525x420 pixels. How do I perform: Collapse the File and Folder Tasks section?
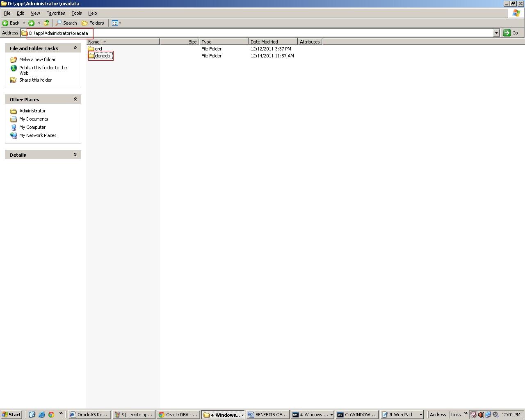tap(75, 48)
